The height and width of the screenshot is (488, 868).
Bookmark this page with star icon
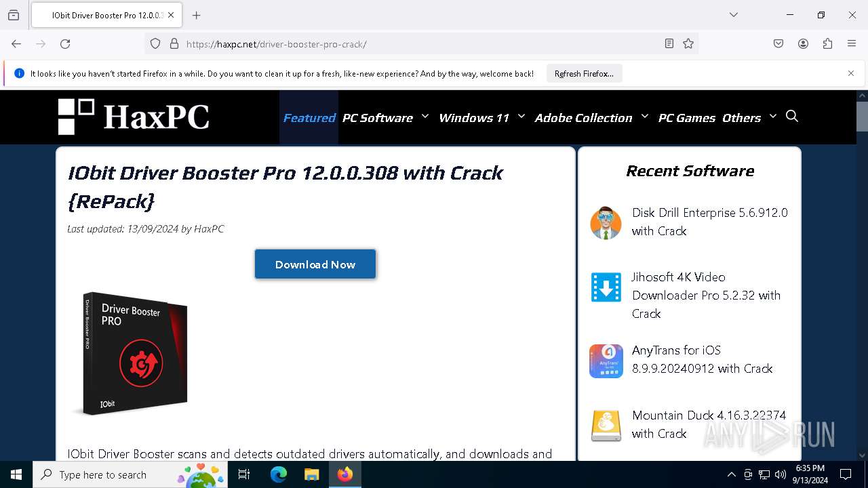[x=688, y=44]
